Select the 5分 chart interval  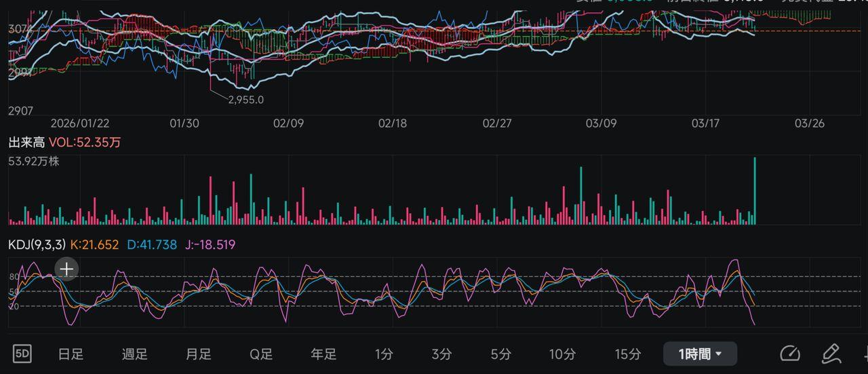pyautogui.click(x=500, y=354)
